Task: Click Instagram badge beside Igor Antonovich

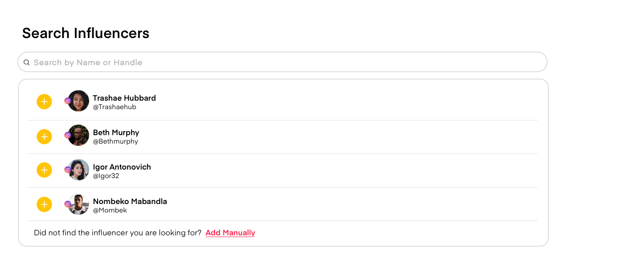Action: [68, 170]
